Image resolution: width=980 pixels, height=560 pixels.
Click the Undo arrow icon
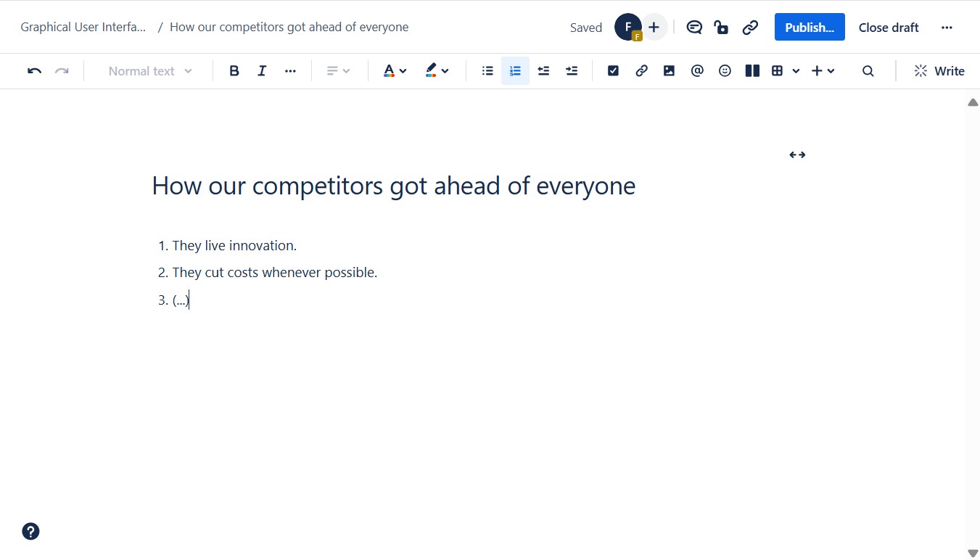[34, 71]
